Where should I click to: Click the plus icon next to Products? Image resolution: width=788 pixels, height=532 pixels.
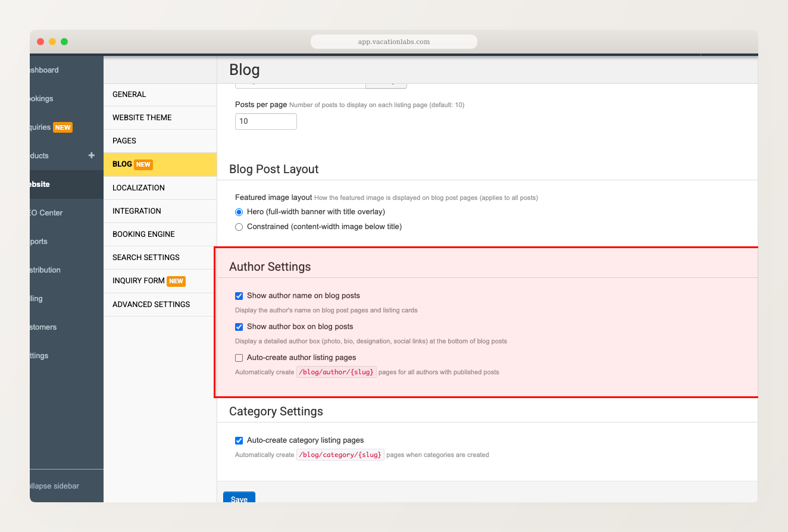(x=91, y=155)
